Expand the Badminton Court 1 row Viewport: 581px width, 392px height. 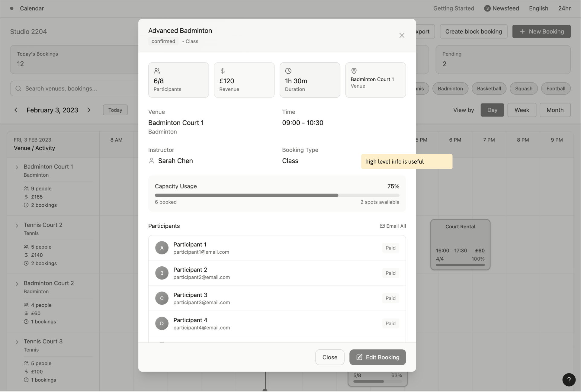[x=17, y=167]
